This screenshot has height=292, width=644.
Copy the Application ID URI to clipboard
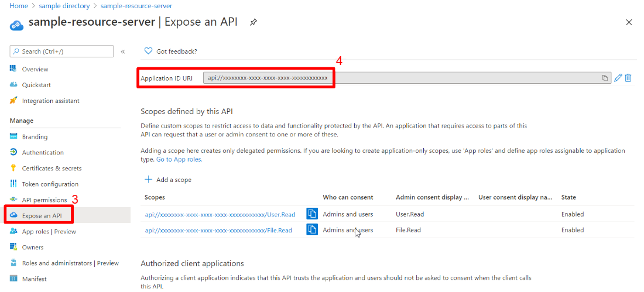(x=605, y=78)
